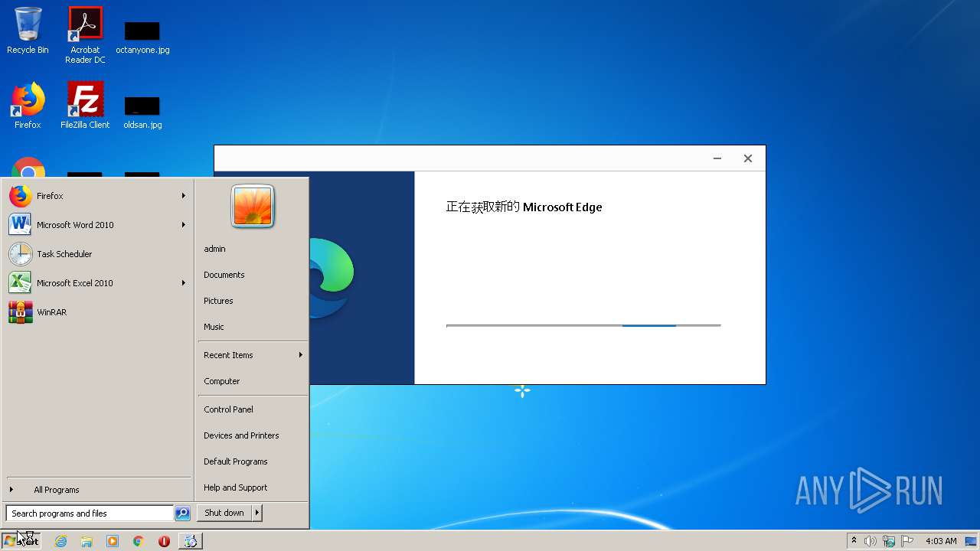Launch Firefox from the Start menu
Image resolution: width=980 pixels, height=551 pixels.
click(98, 196)
